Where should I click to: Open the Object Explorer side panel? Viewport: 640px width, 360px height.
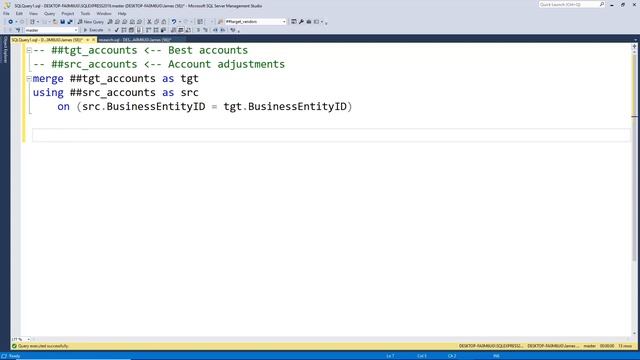(x=5, y=50)
